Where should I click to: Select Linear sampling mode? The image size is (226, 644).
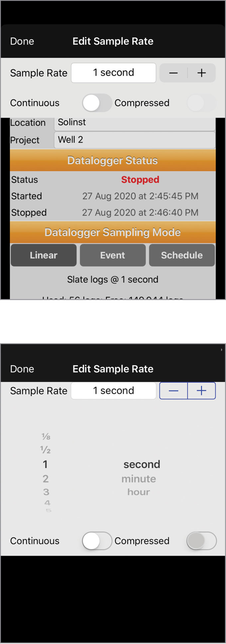click(x=44, y=255)
